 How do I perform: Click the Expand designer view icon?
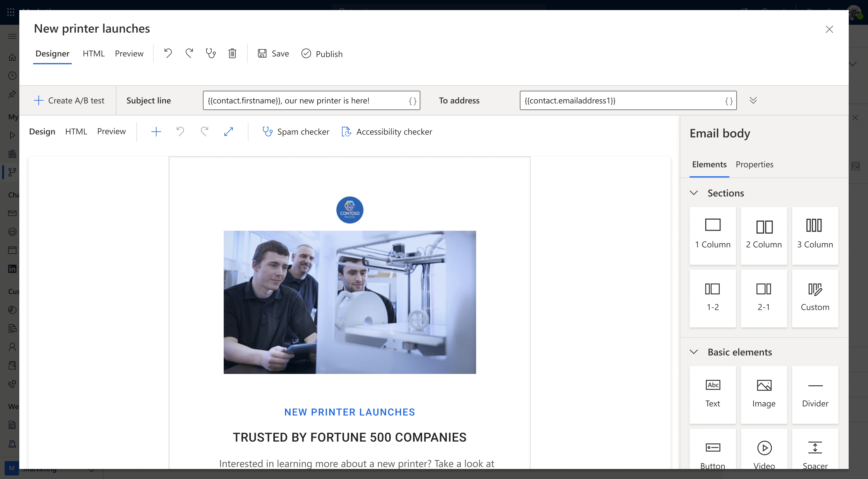pyautogui.click(x=229, y=131)
